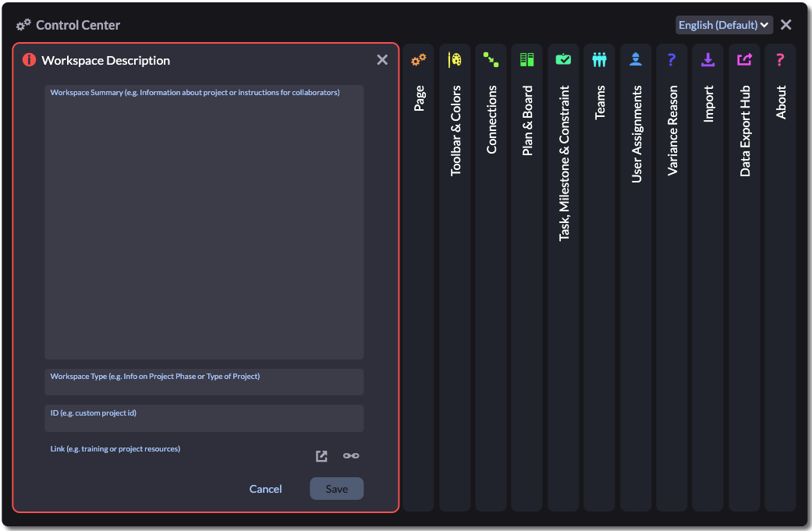Focus the Link training resources field
The height and width of the screenshot is (531, 812).
[179, 455]
